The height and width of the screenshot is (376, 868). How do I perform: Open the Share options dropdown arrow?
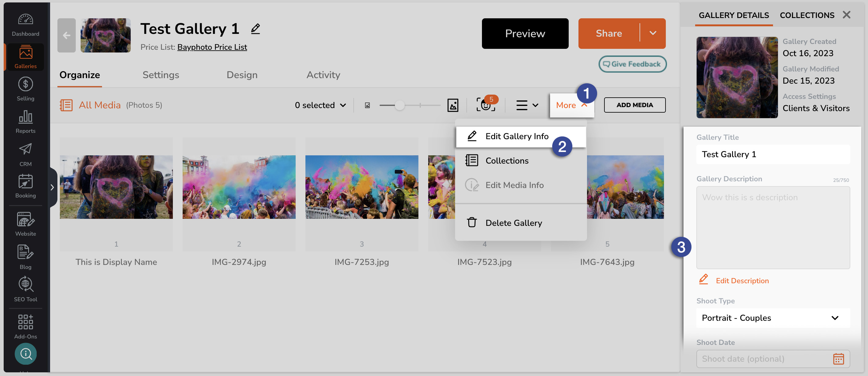click(x=653, y=33)
